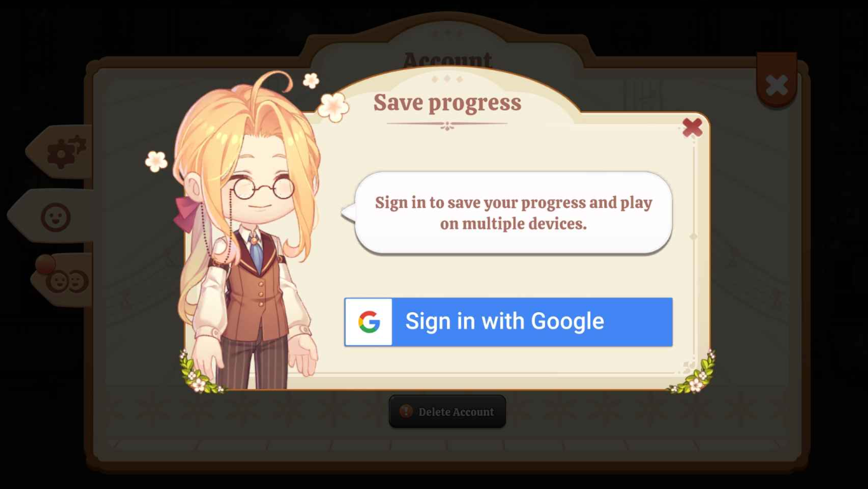Click the speech bubble sign-in message
The height and width of the screenshot is (489, 868).
tap(513, 212)
